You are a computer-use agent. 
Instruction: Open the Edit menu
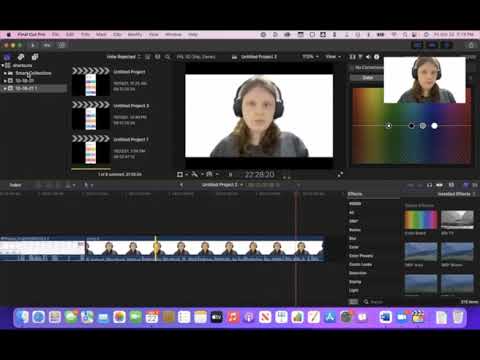click(x=70, y=34)
